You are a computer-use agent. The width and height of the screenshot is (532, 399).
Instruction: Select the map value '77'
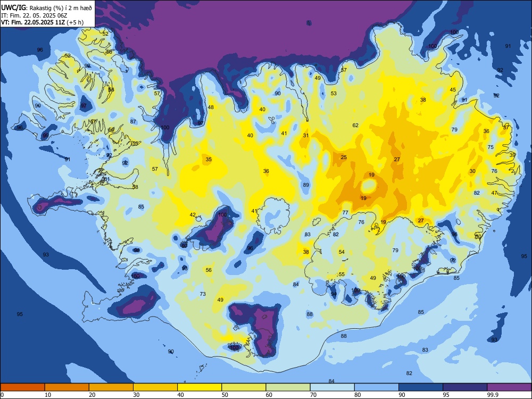click(345, 213)
